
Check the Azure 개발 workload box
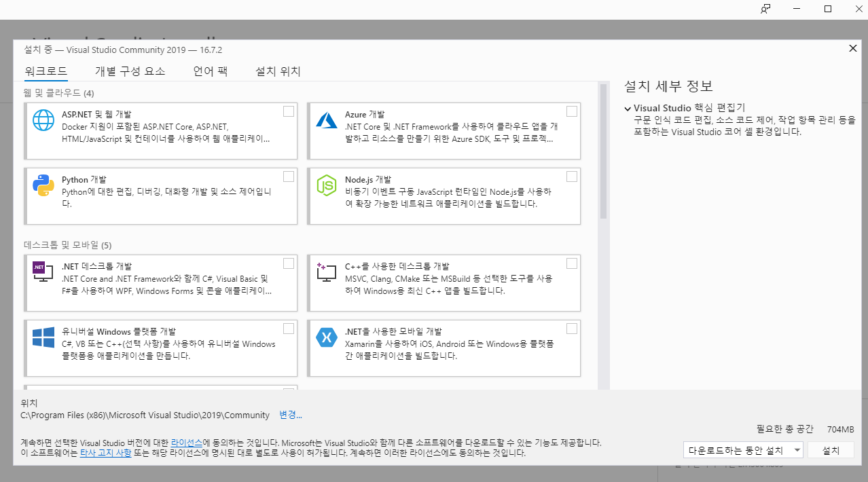coord(572,111)
